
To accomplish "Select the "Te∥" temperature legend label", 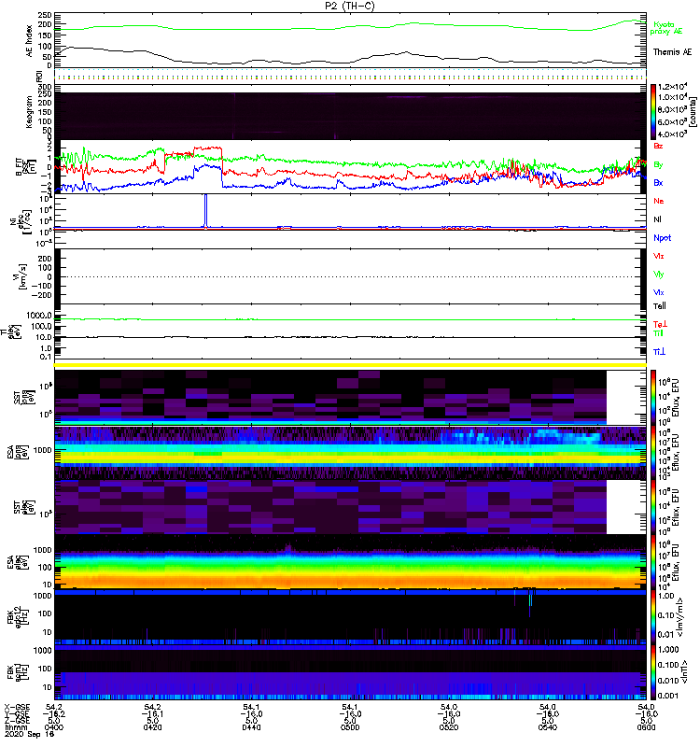I will coord(660,306).
